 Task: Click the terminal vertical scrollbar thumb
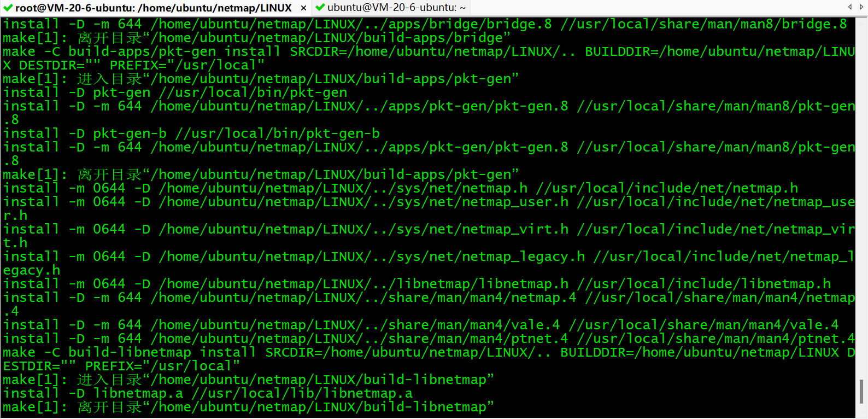click(x=861, y=392)
